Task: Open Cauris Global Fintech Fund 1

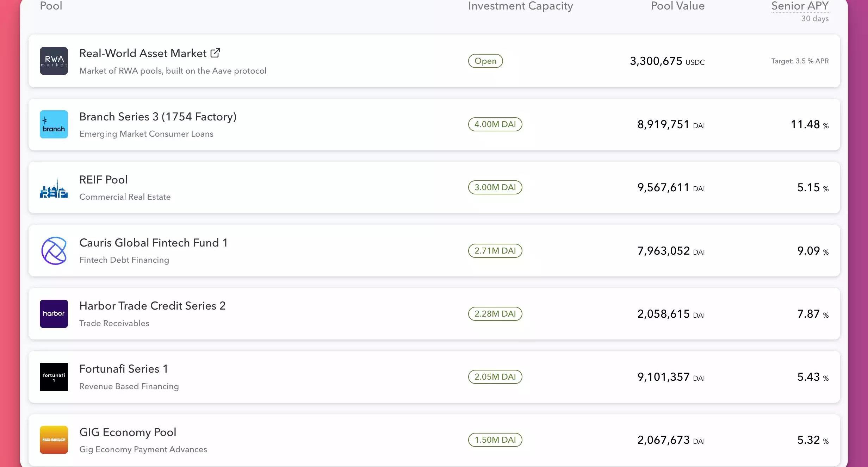Action: pyautogui.click(x=153, y=243)
